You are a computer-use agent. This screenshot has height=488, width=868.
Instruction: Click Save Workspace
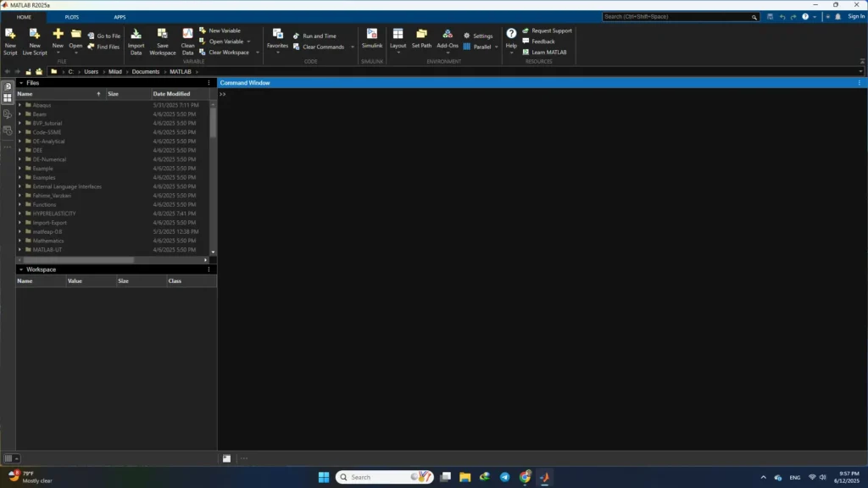[162, 42]
